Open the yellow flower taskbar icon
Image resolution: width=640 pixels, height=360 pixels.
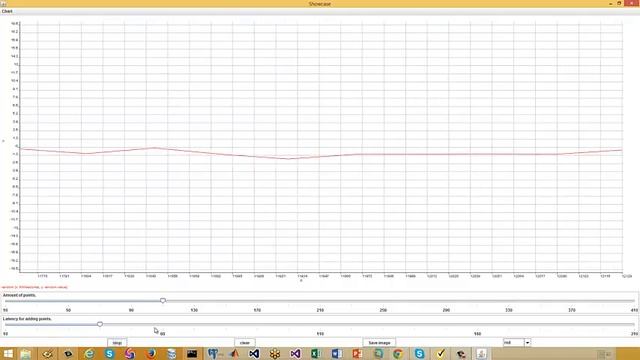tap(275, 354)
